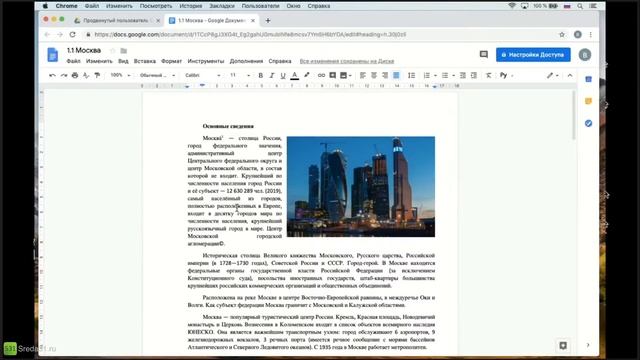Switch to the first browser tab
The image size is (640, 360).
(x=116, y=20)
